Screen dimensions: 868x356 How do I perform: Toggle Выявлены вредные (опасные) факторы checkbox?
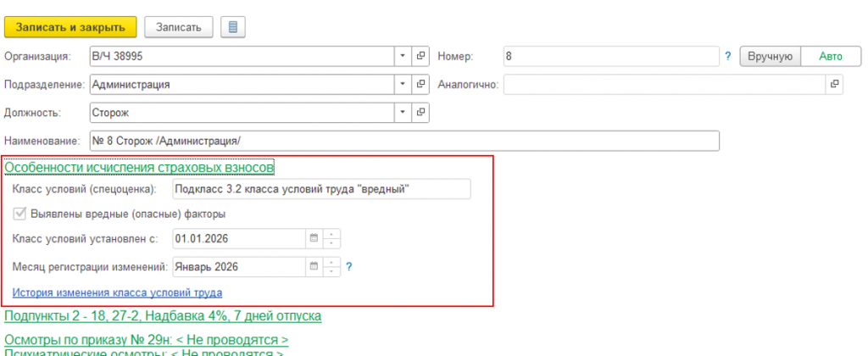(20, 214)
